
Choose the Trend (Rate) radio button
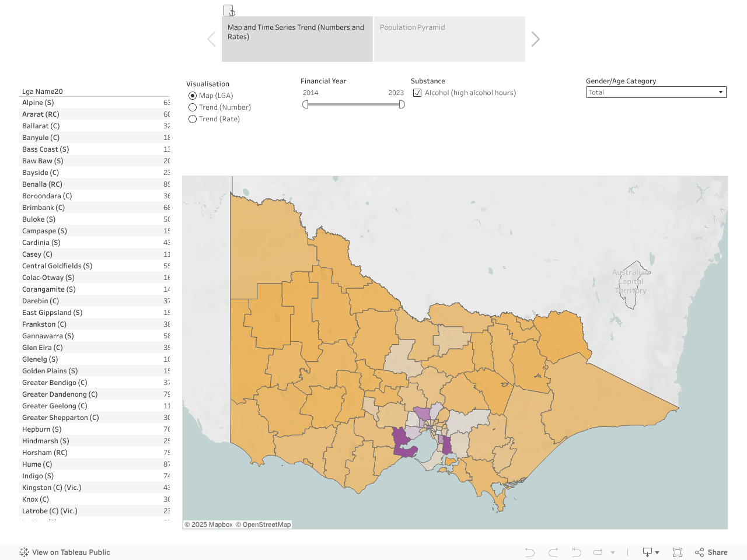coord(193,119)
